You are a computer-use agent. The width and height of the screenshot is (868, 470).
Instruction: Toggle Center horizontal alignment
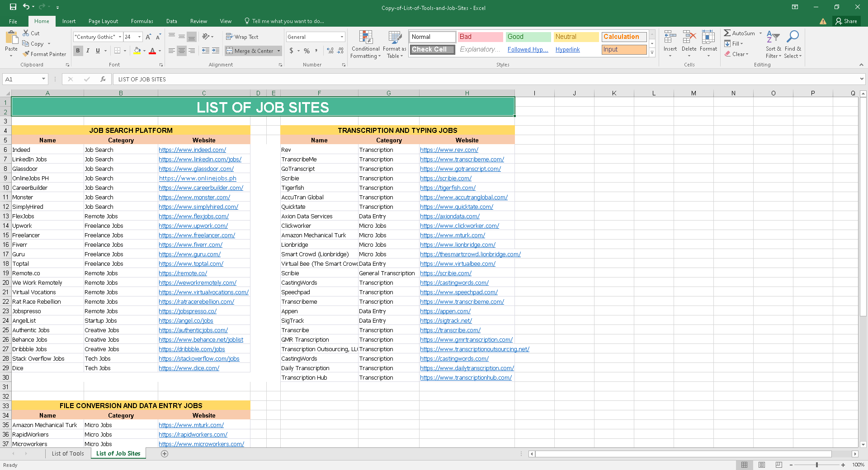[x=182, y=51]
